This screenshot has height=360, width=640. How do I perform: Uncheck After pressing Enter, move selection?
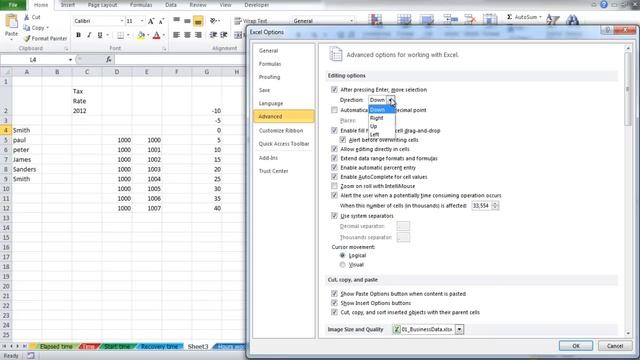tap(334, 89)
